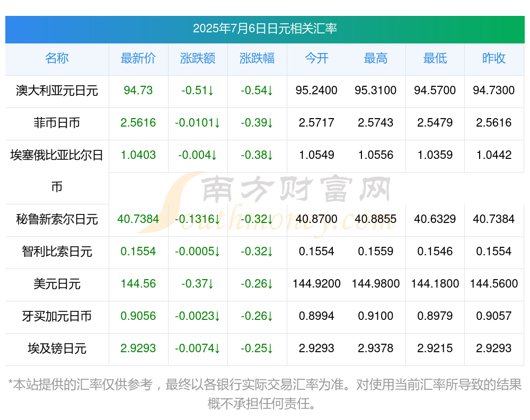
Task: Click the change value '-0.1316↓'
Action: point(198,219)
